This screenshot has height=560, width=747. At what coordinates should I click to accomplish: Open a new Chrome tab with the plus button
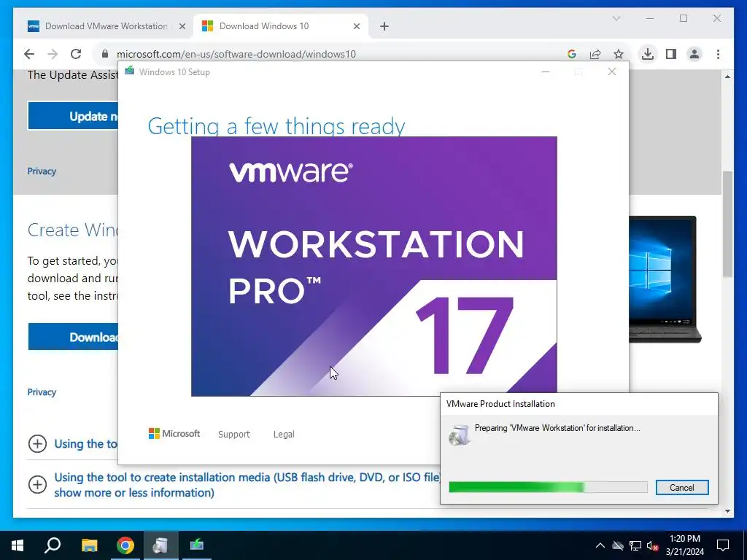point(384,26)
